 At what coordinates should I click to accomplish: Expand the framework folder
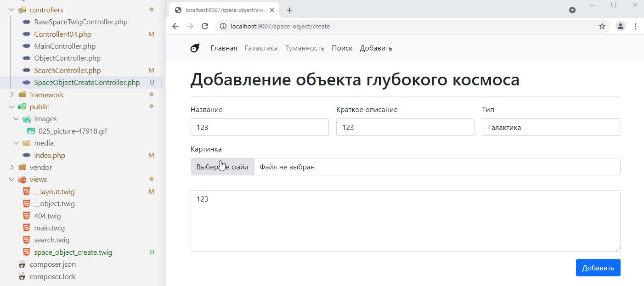(x=11, y=95)
